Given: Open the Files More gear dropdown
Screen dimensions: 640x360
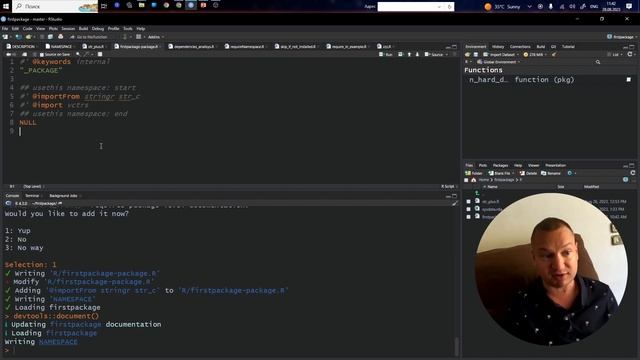Looking at the screenshot, I should pyautogui.click(x=571, y=173).
